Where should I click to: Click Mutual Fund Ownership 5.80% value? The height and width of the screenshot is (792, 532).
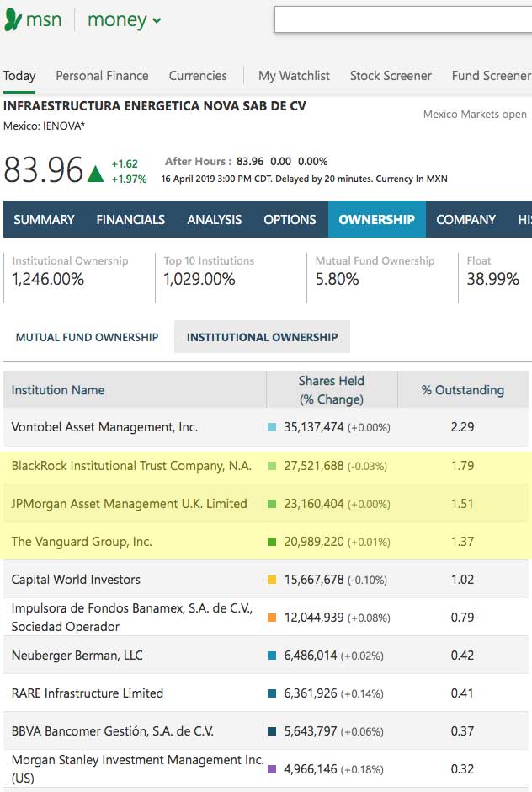click(x=338, y=279)
